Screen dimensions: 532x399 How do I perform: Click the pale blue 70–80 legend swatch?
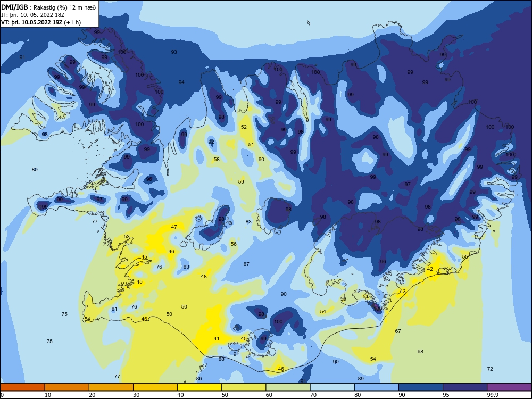[x=332, y=387]
